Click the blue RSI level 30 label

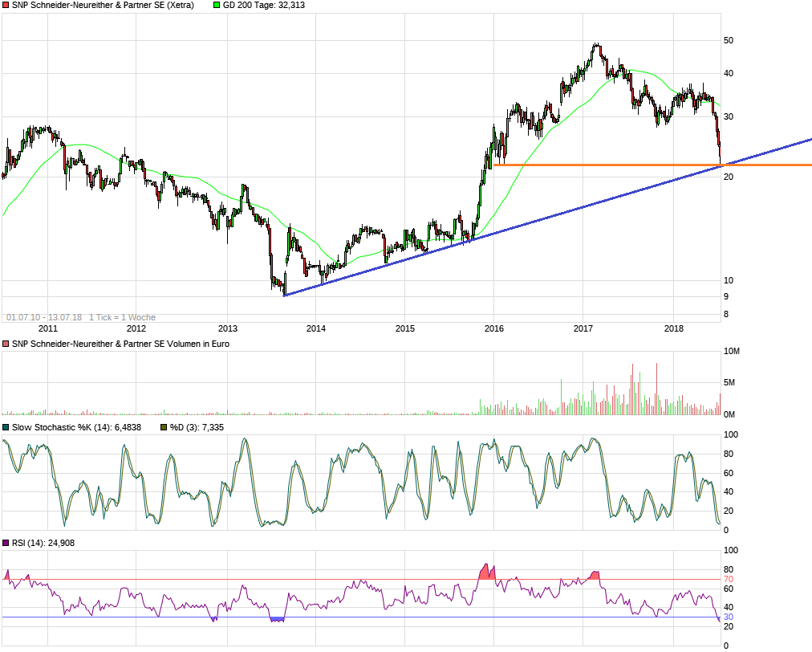pos(729,617)
